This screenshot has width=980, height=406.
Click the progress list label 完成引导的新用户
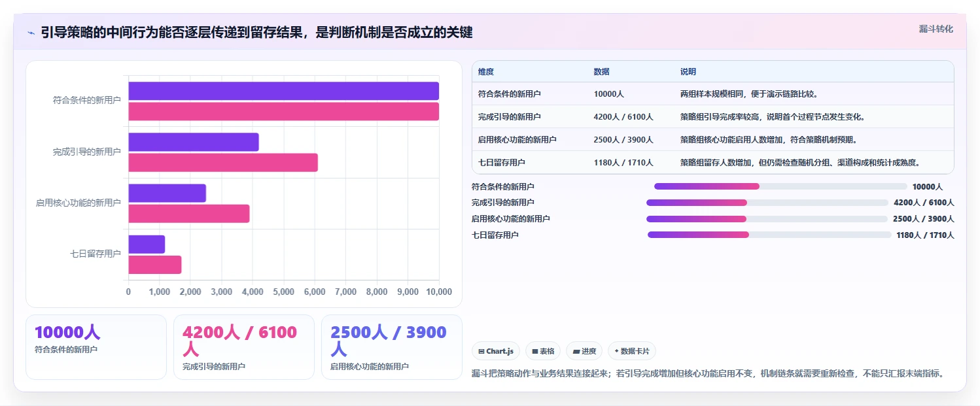503,203
